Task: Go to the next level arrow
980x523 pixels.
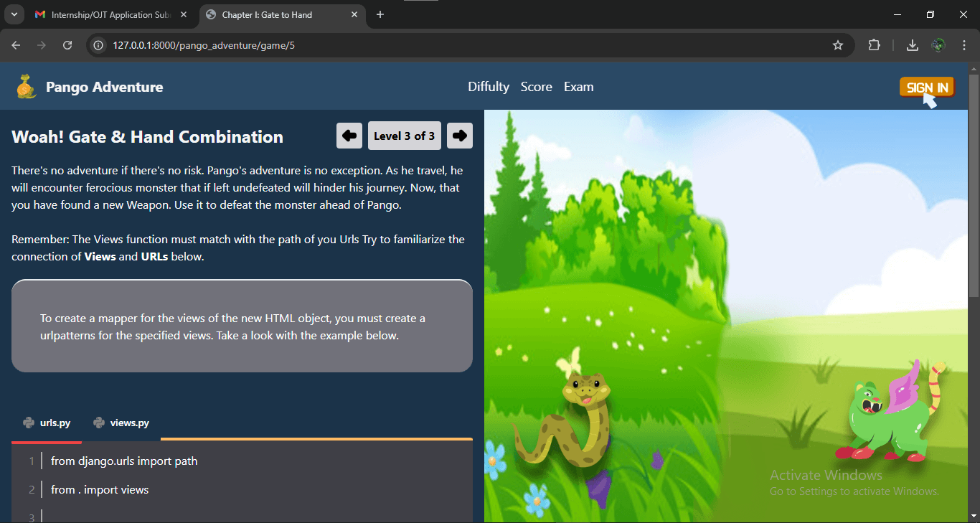Action: [x=460, y=136]
